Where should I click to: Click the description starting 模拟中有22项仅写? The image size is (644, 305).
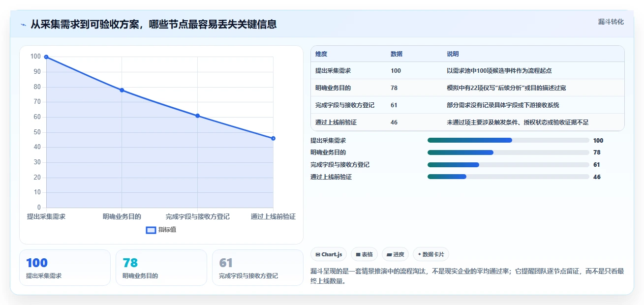click(506, 88)
